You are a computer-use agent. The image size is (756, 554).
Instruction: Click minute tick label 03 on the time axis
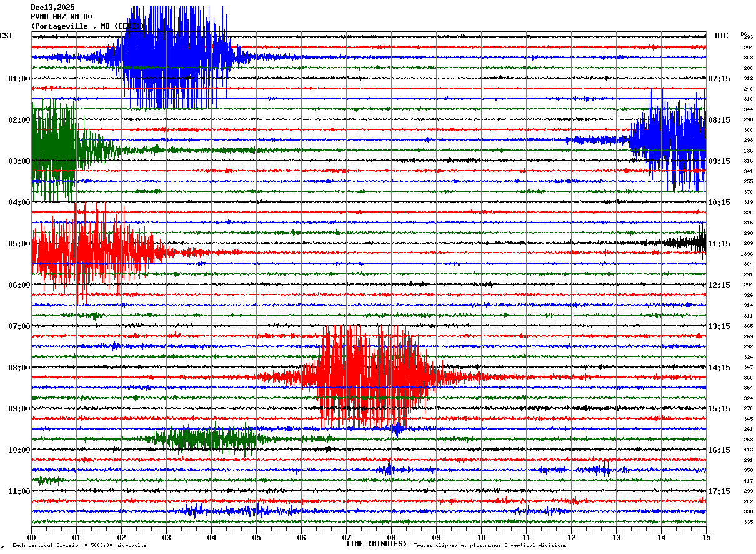coord(166,537)
